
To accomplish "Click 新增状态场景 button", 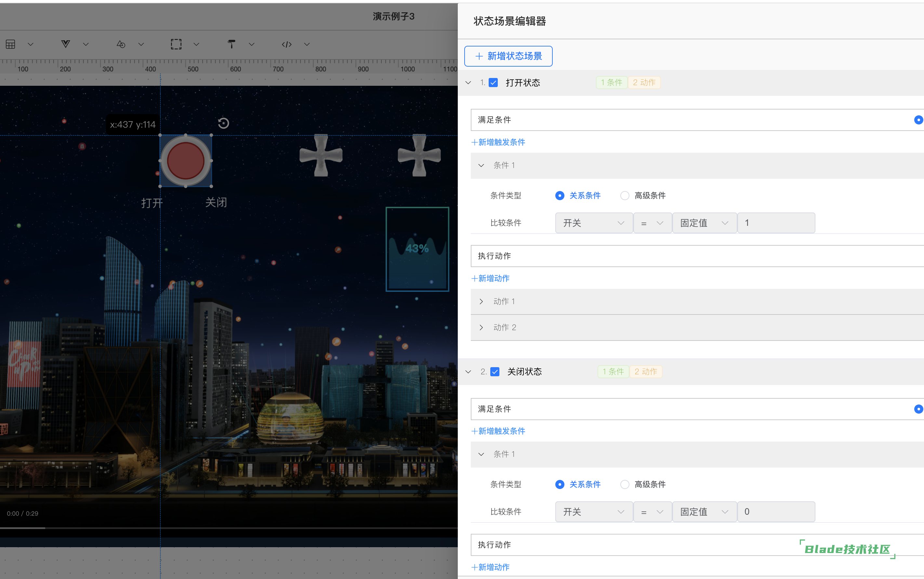I will tap(508, 56).
